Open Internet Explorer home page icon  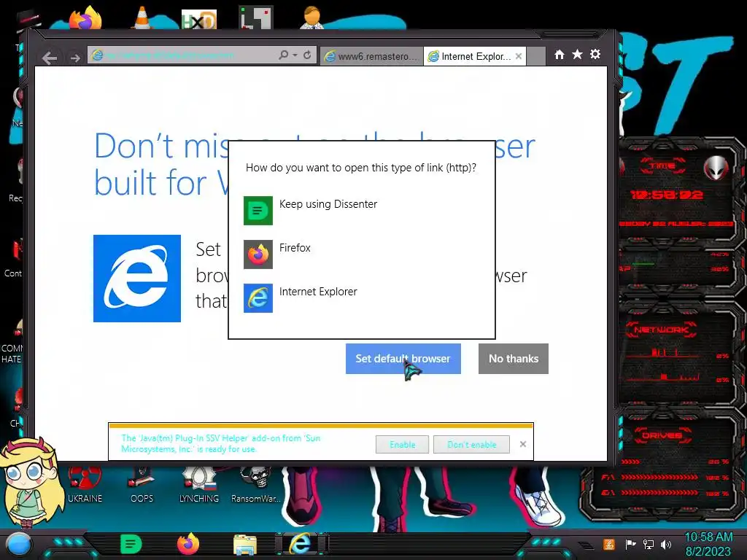pos(560,55)
